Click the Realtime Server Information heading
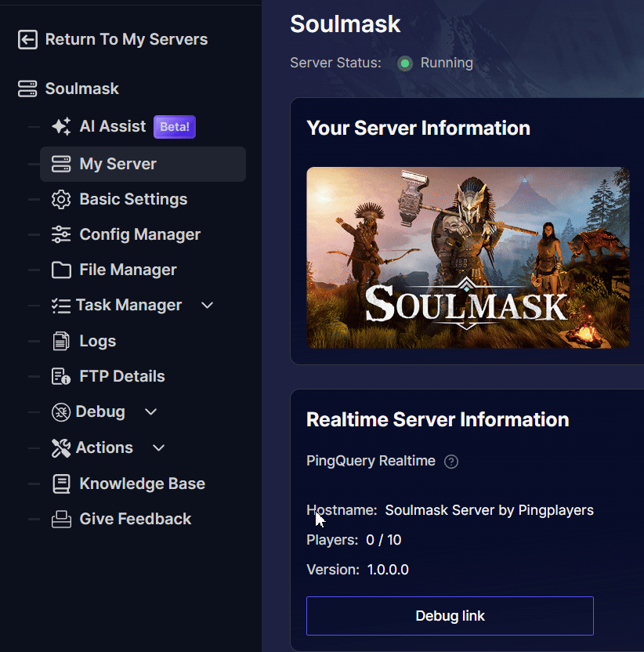 437,419
